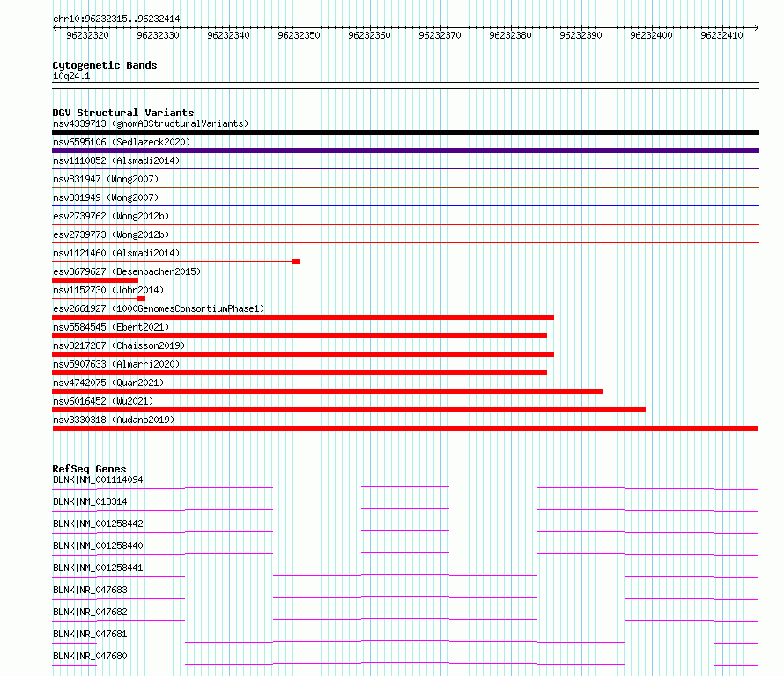Image resolution: width=784 pixels, height=676 pixels.
Task: Click ruler position 96232370
Action: (440, 35)
